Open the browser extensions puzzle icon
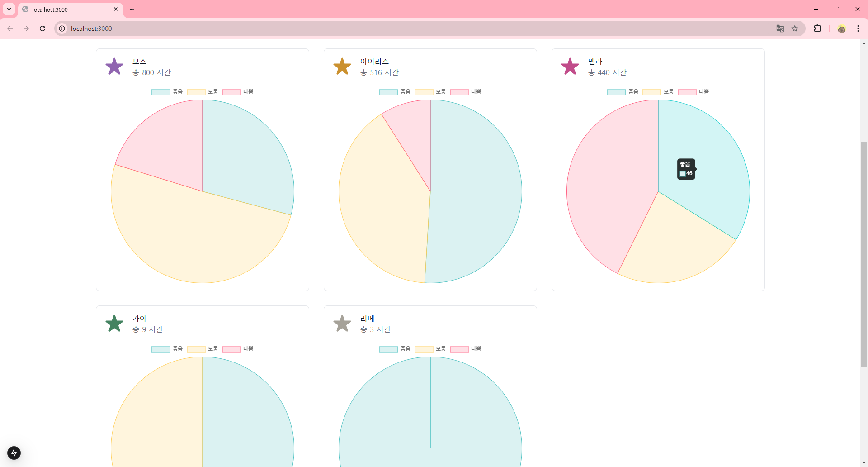The image size is (868, 467). pyautogui.click(x=817, y=29)
